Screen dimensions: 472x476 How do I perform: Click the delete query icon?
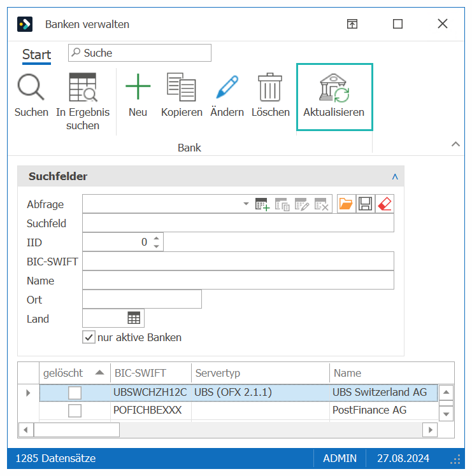pyautogui.click(x=322, y=204)
